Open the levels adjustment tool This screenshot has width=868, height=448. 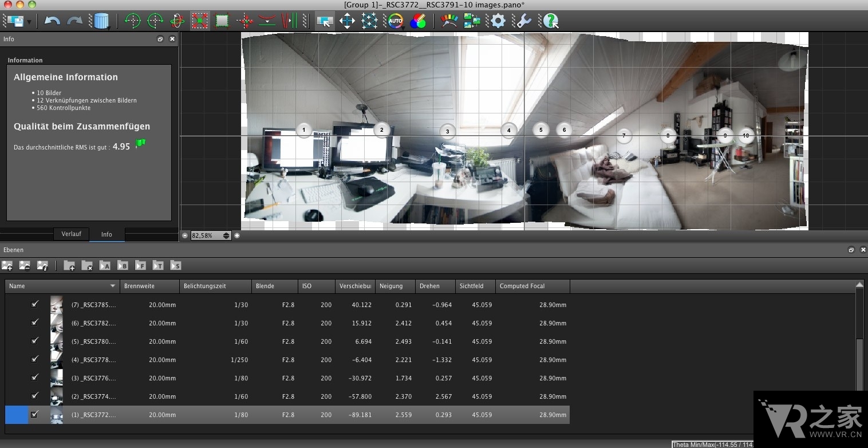(x=449, y=21)
